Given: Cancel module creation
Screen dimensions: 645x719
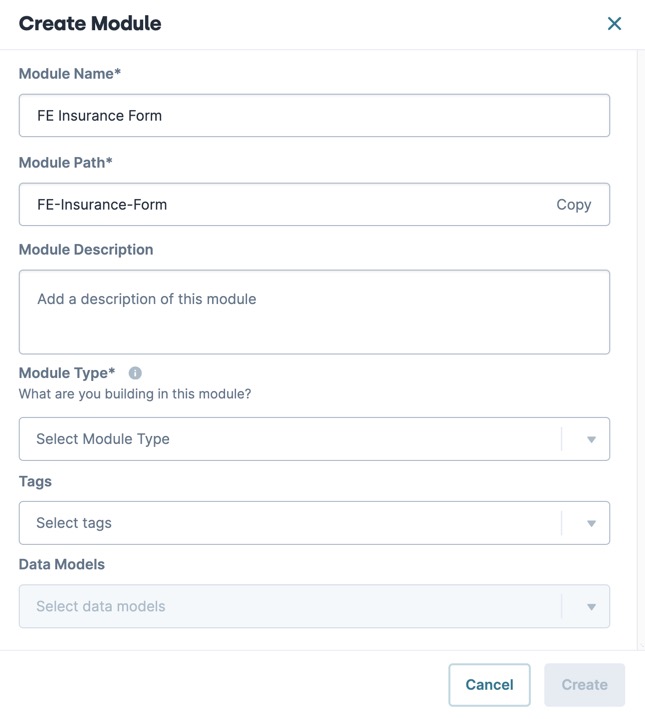Looking at the screenshot, I should pos(489,685).
